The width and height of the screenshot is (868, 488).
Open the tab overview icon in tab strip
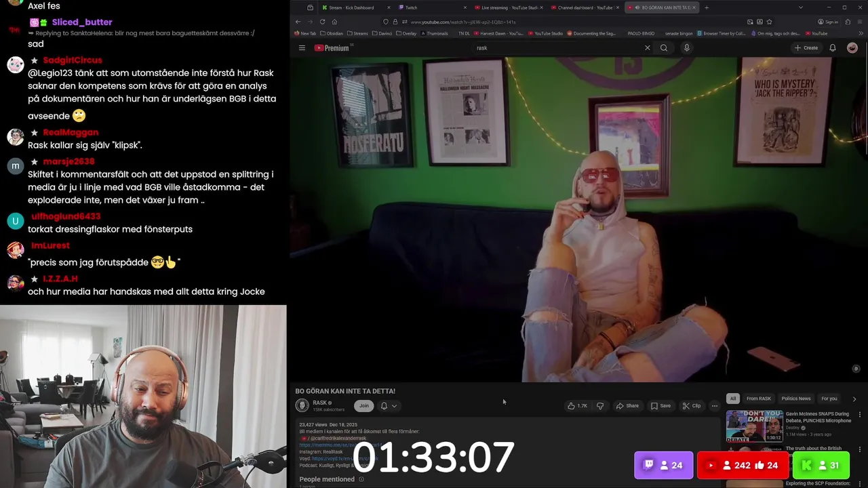point(310,7)
